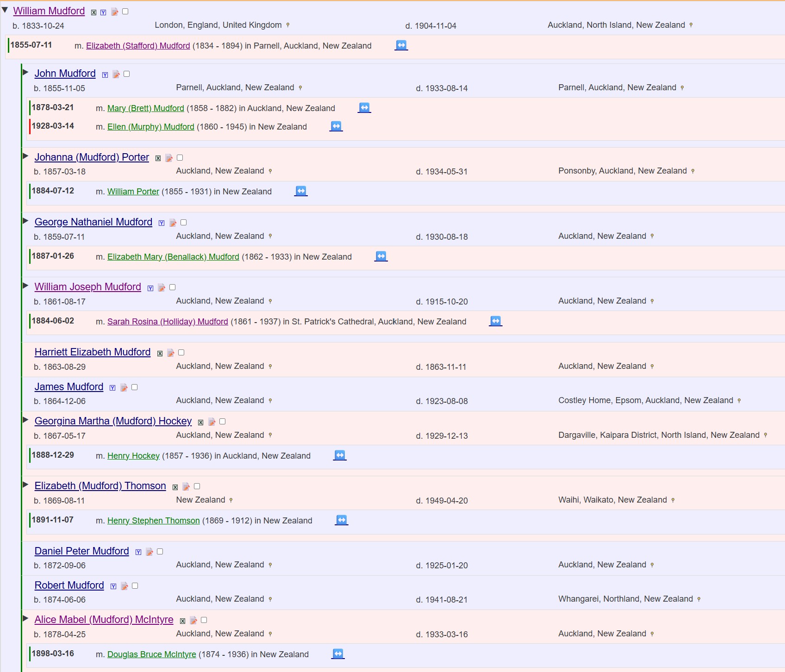The image size is (785, 672).
Task: Click the map pin after Whangarei, Northland, New Zealand
Action: (x=699, y=599)
